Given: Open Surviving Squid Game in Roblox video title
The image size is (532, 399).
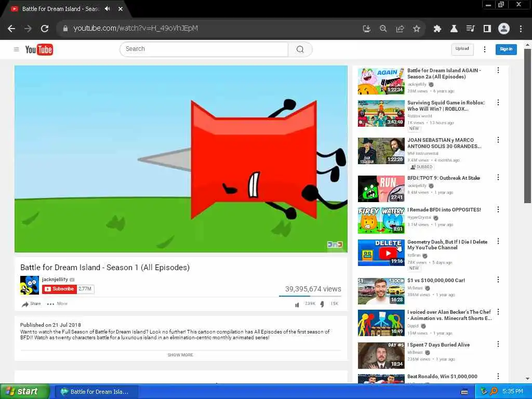Looking at the screenshot, I should 446,106.
